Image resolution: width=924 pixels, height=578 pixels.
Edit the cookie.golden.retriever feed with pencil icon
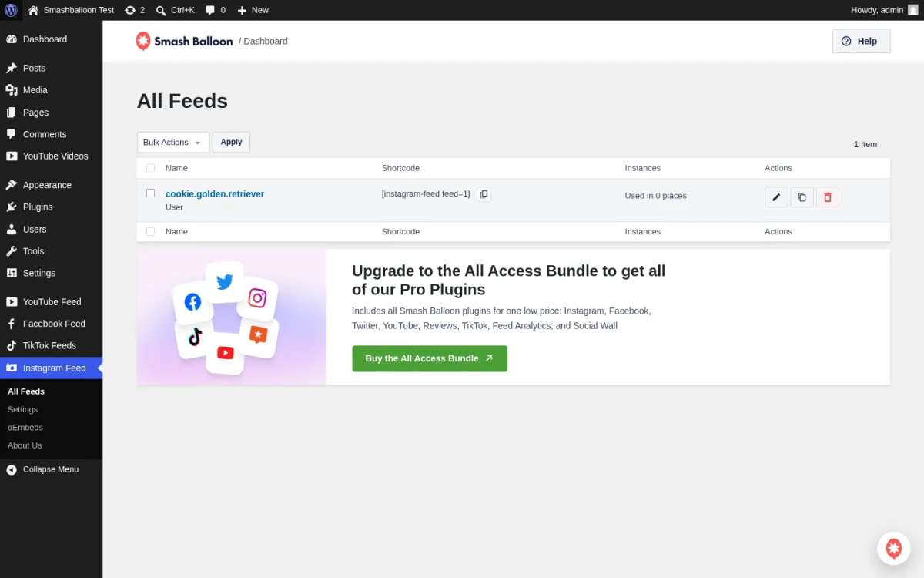tap(776, 197)
